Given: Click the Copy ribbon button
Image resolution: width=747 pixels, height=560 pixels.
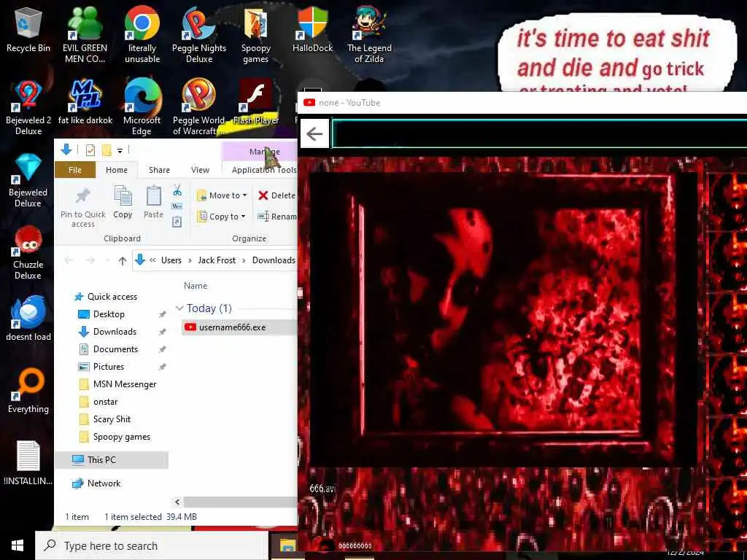Looking at the screenshot, I should tap(123, 202).
